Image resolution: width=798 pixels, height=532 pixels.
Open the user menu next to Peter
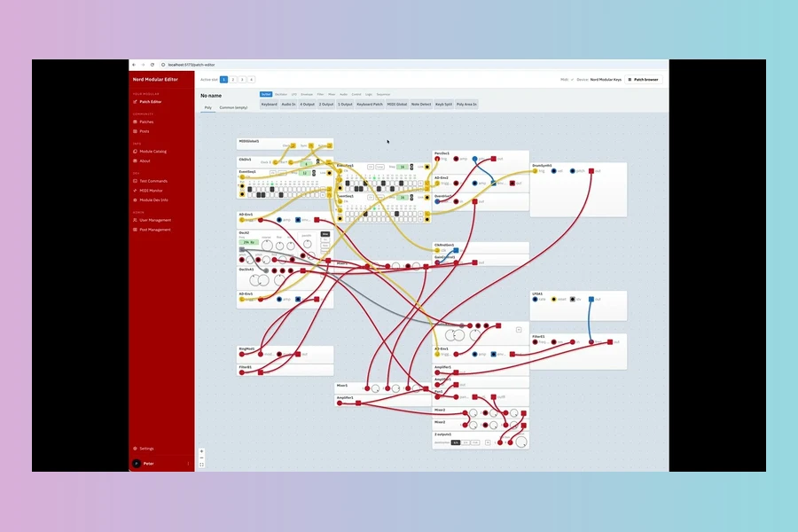[x=188, y=464]
